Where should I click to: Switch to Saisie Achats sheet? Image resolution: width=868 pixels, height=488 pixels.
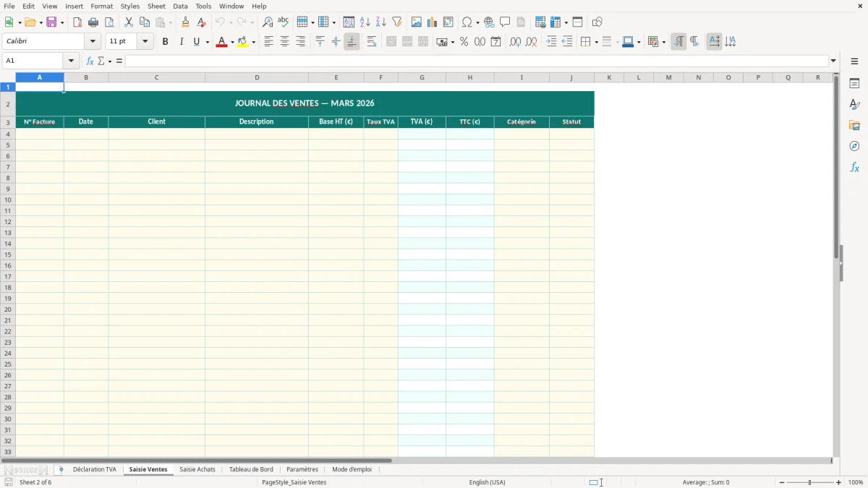click(x=197, y=470)
